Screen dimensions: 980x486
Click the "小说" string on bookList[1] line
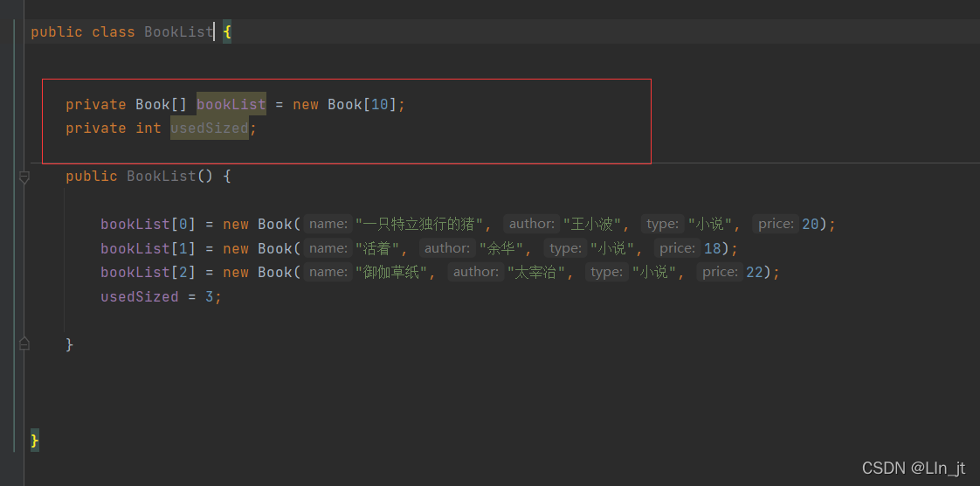click(612, 248)
